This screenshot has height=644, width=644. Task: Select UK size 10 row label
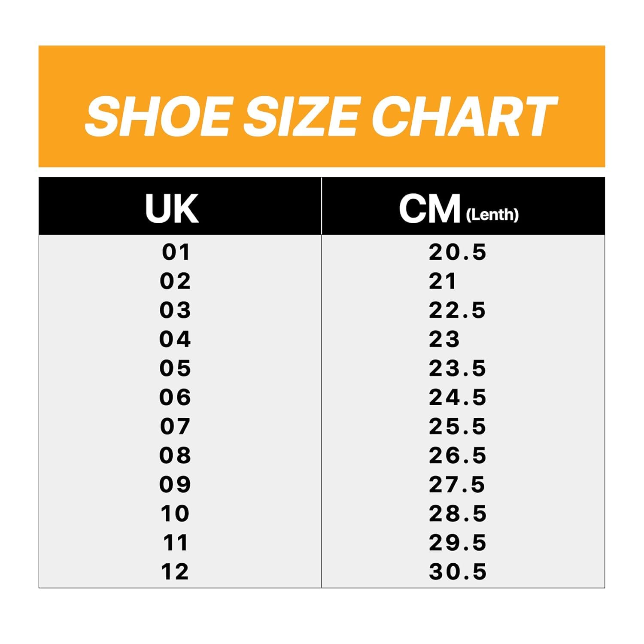pos(175,513)
